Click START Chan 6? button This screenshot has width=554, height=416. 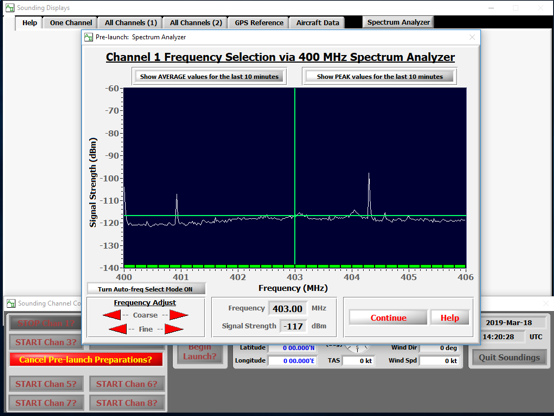tap(127, 384)
